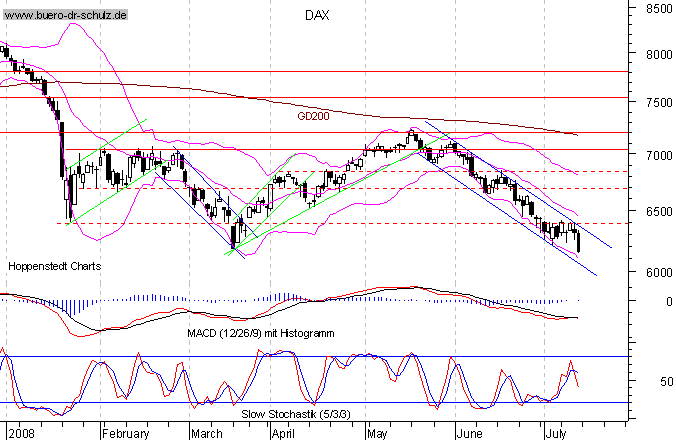Click the 8000 price axis value

(x=659, y=55)
